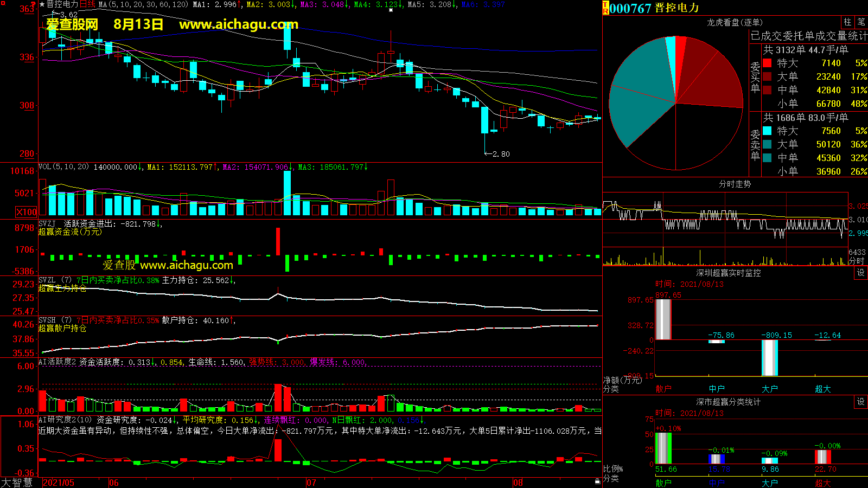Click the red 特大 buy-order color swatch

[767, 63]
